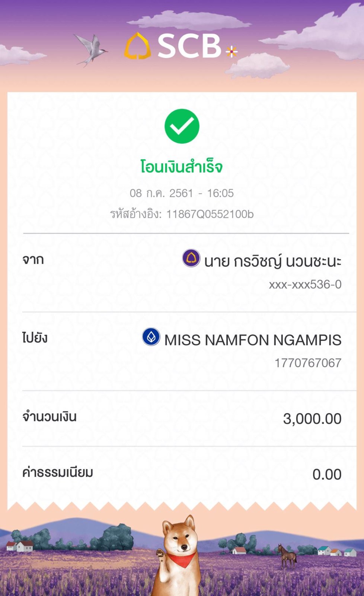The height and width of the screenshot is (596, 364).
Task: Click the SCB header text
Action: (189, 46)
